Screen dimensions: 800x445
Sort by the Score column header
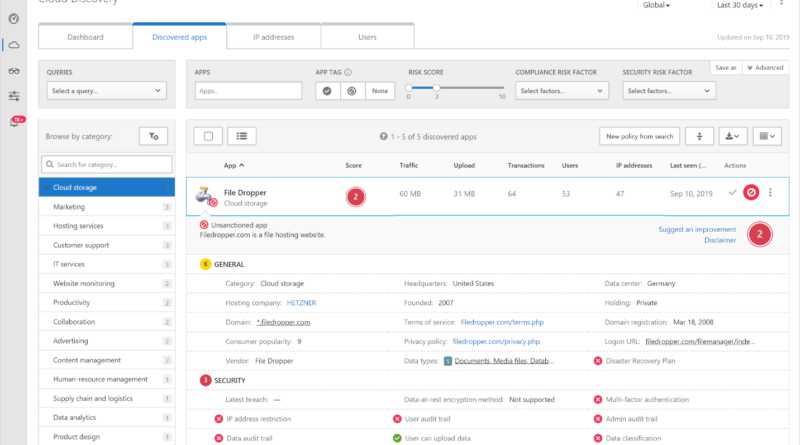pos(353,165)
